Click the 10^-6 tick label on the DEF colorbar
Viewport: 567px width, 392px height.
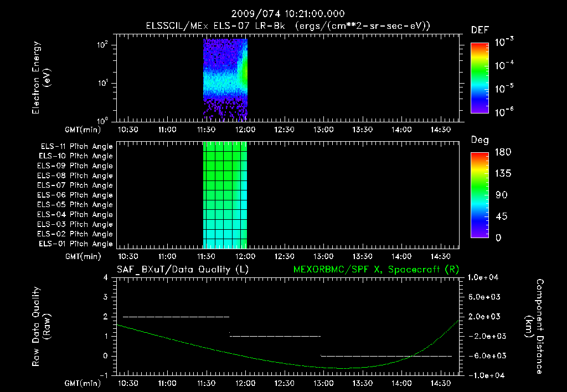pos(504,112)
